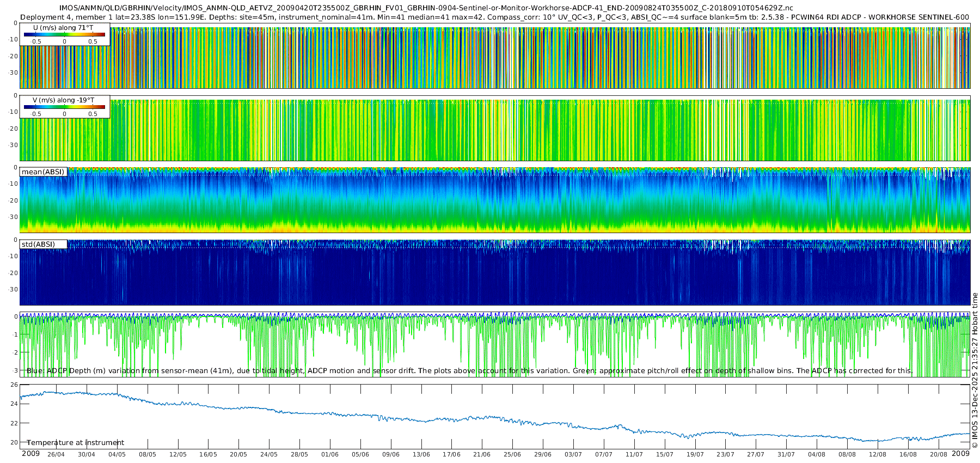Click the 16/05 date tick label

(208, 454)
